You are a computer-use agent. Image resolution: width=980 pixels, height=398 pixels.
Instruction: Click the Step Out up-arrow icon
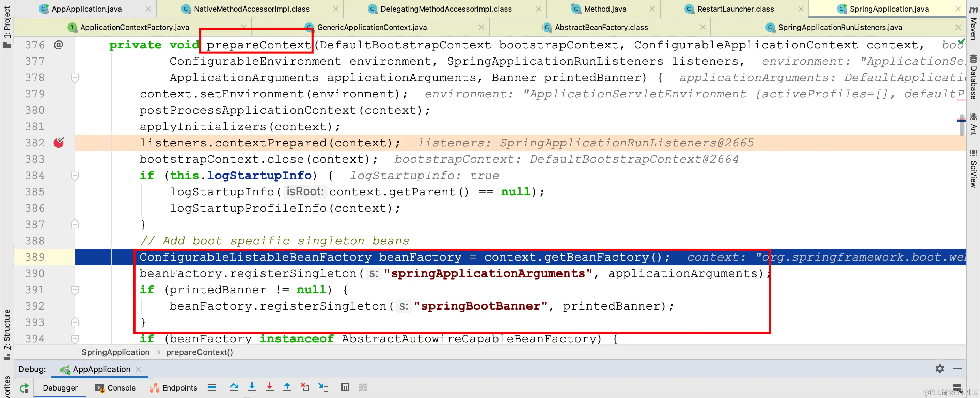click(287, 387)
